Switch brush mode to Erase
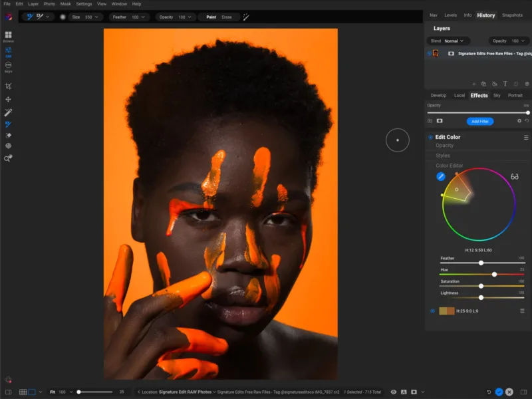Screen dimensions: 532x399 pyautogui.click(x=227, y=17)
